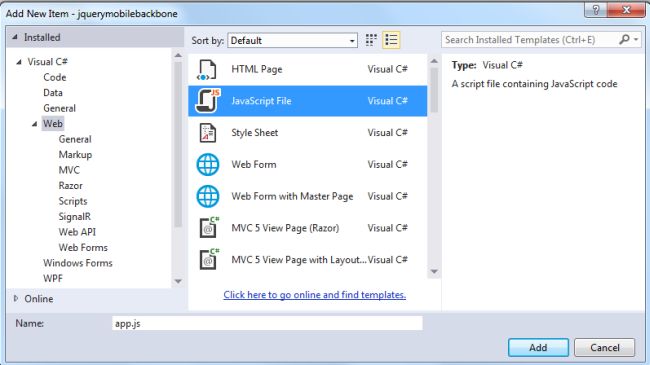Click the Online section label

pos(39,299)
